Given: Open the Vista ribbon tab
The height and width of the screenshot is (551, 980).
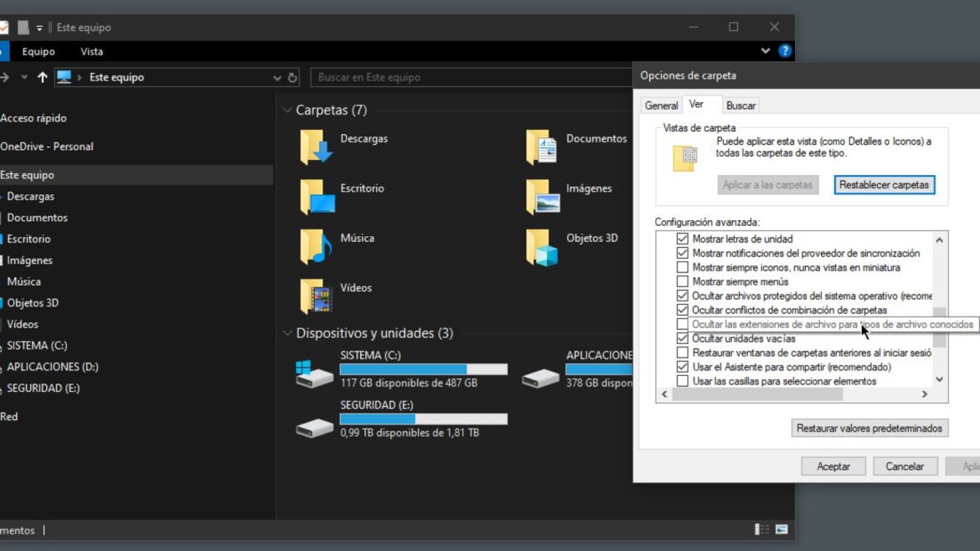Looking at the screenshot, I should (92, 52).
